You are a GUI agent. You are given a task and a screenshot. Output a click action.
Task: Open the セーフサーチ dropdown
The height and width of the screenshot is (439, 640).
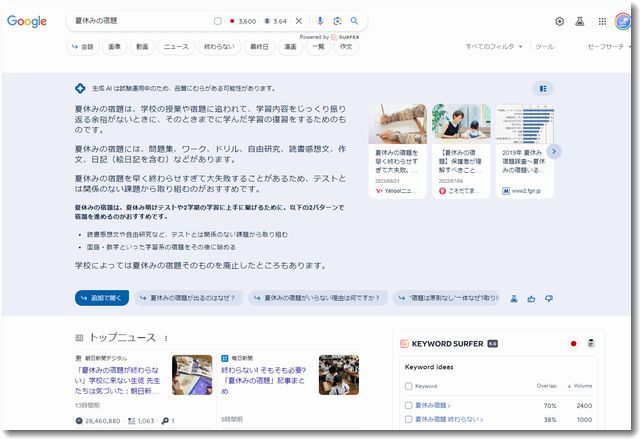tap(608, 47)
